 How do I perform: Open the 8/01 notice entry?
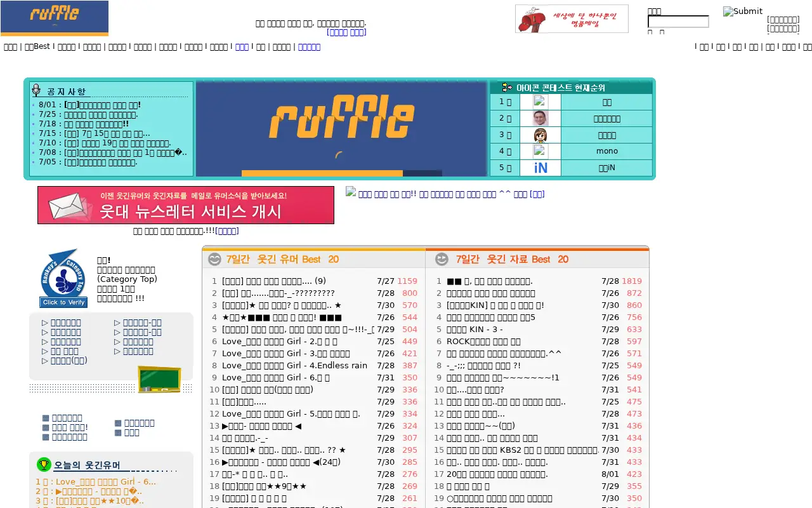pos(90,105)
